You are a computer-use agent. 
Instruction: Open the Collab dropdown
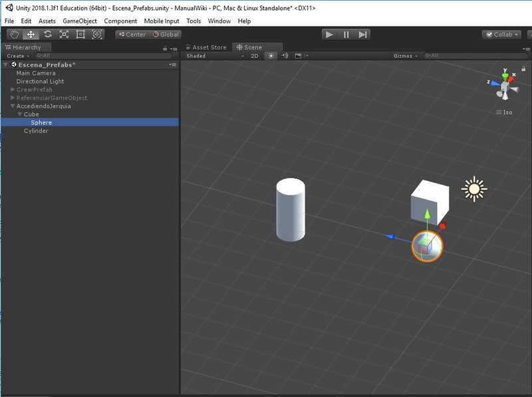[x=501, y=35]
